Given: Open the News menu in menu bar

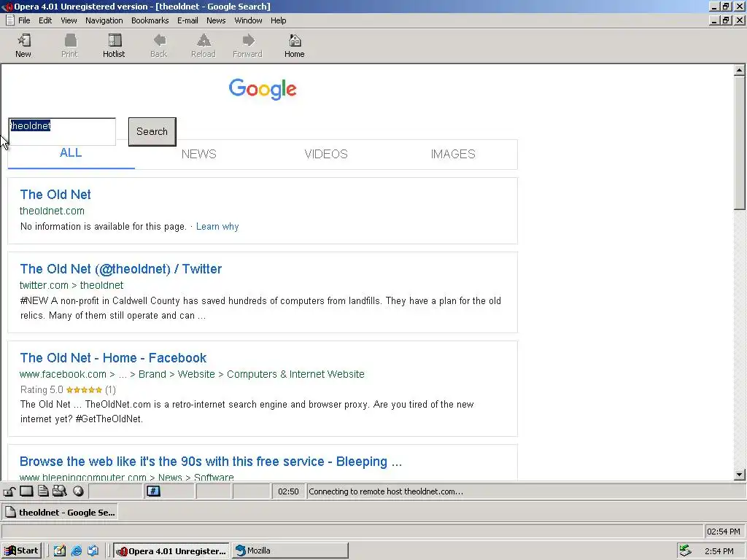Looking at the screenshot, I should tap(216, 20).
